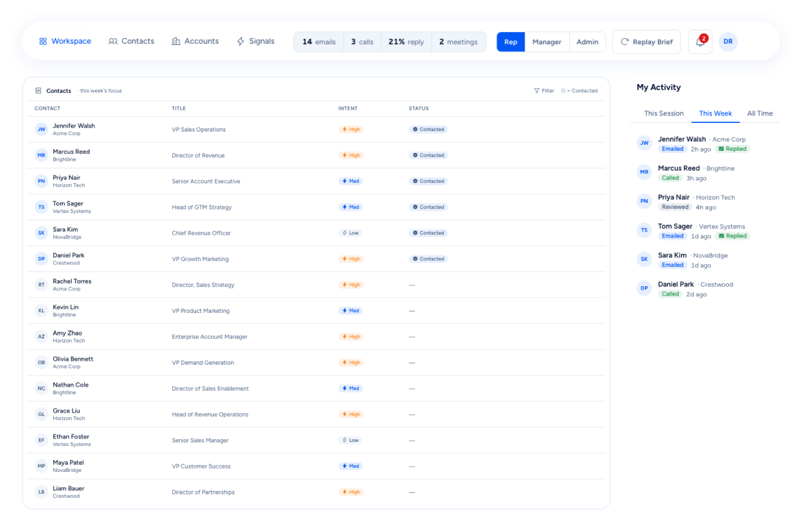
Task: Click the Contacts people icon in navigation
Action: (x=113, y=42)
